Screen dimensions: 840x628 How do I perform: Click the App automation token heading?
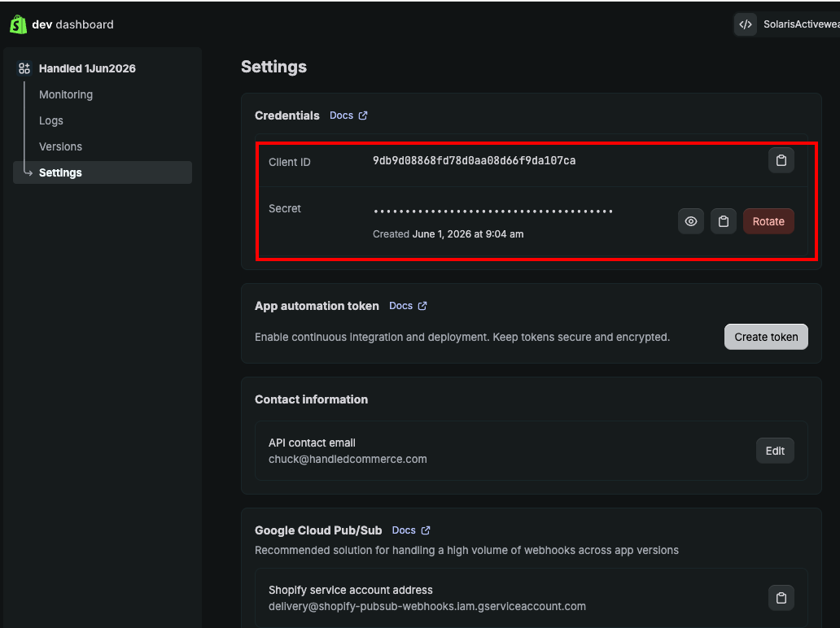click(317, 306)
